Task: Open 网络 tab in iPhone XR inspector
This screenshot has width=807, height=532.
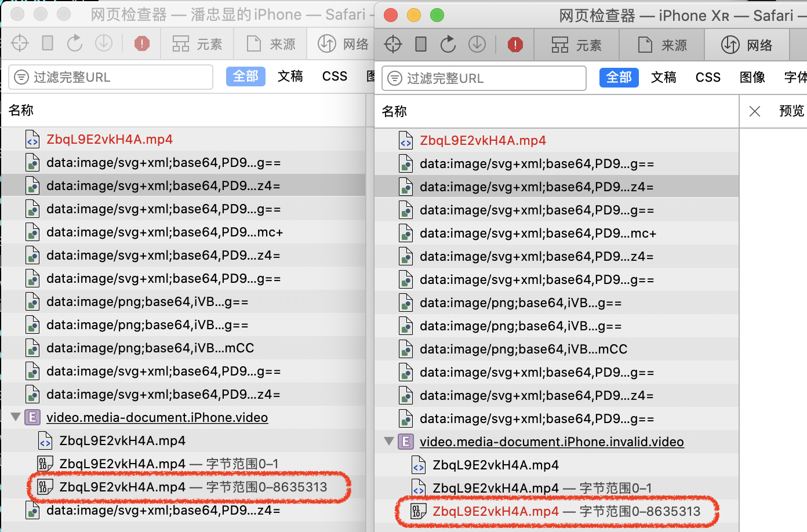Action: (x=747, y=45)
